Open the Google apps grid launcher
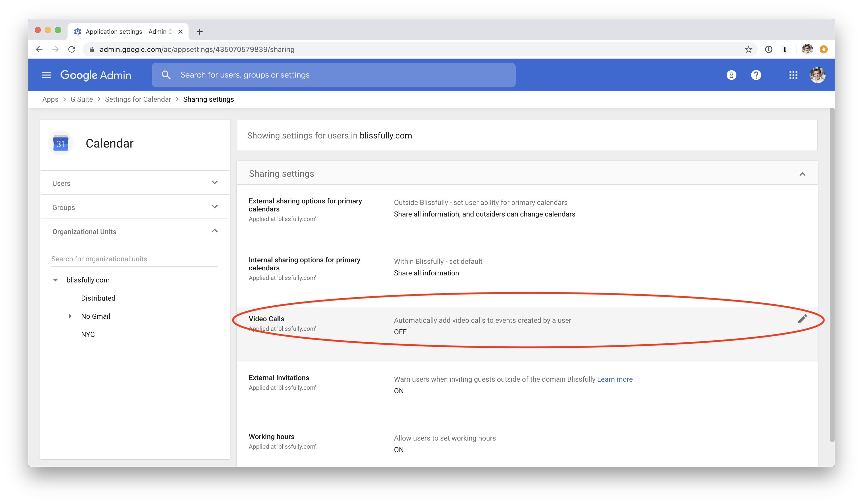 793,75
